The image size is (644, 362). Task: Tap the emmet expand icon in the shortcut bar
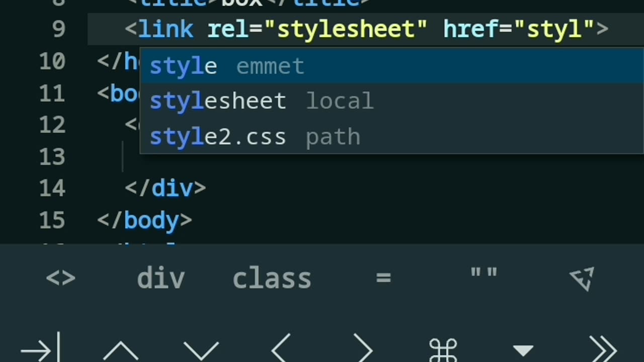click(x=583, y=278)
